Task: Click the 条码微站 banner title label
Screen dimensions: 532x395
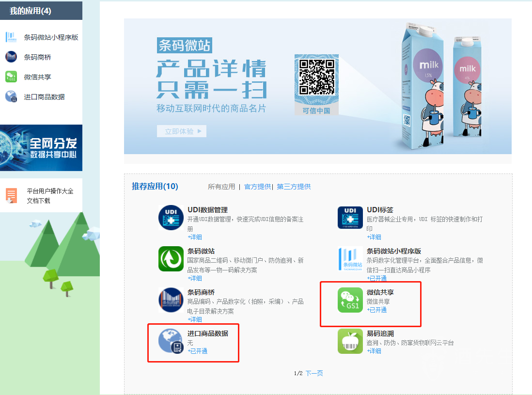Action: (185, 46)
